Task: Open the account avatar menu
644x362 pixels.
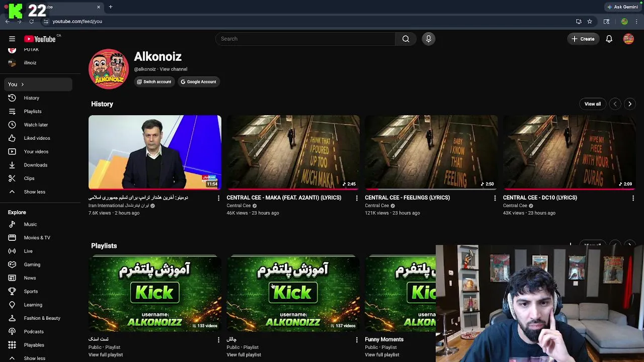Action: point(628,39)
